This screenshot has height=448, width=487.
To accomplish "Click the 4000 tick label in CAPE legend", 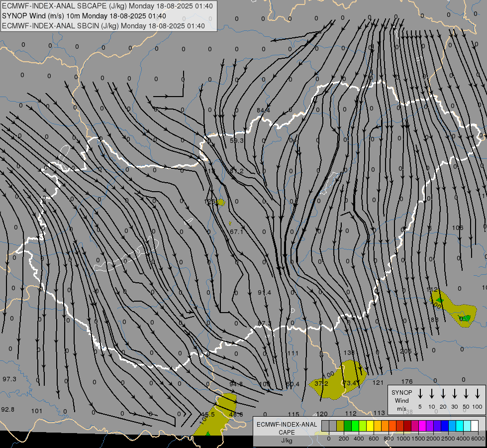I will [x=463, y=439].
